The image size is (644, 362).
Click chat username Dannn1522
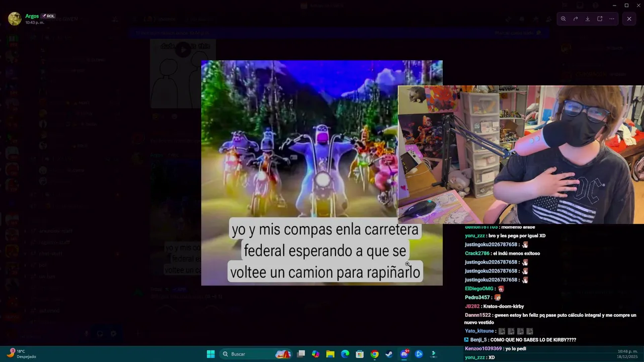click(x=477, y=315)
